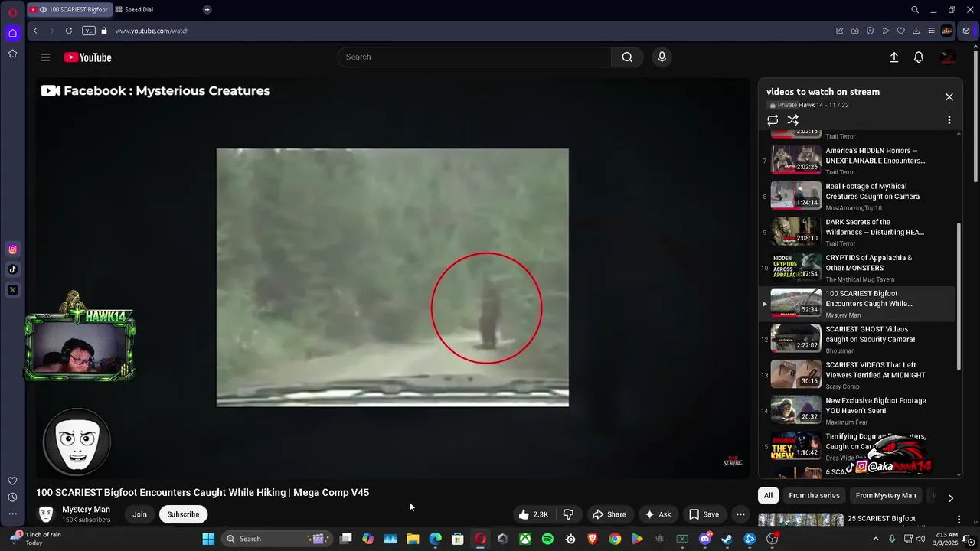The width and height of the screenshot is (980, 551).
Task: Close the playlist panel
Action: coord(949,97)
